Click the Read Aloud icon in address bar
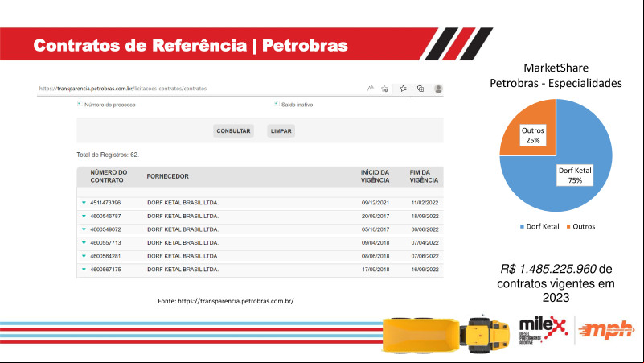The height and width of the screenshot is (363, 644). click(x=371, y=89)
